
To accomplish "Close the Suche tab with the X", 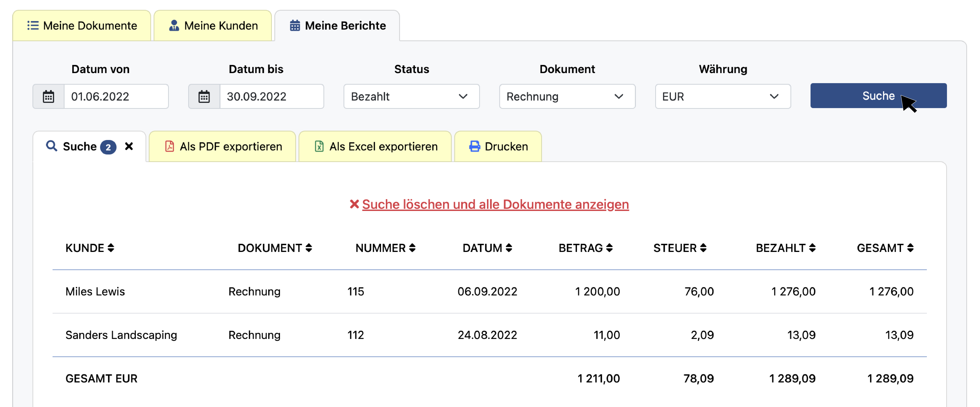I will click(129, 146).
